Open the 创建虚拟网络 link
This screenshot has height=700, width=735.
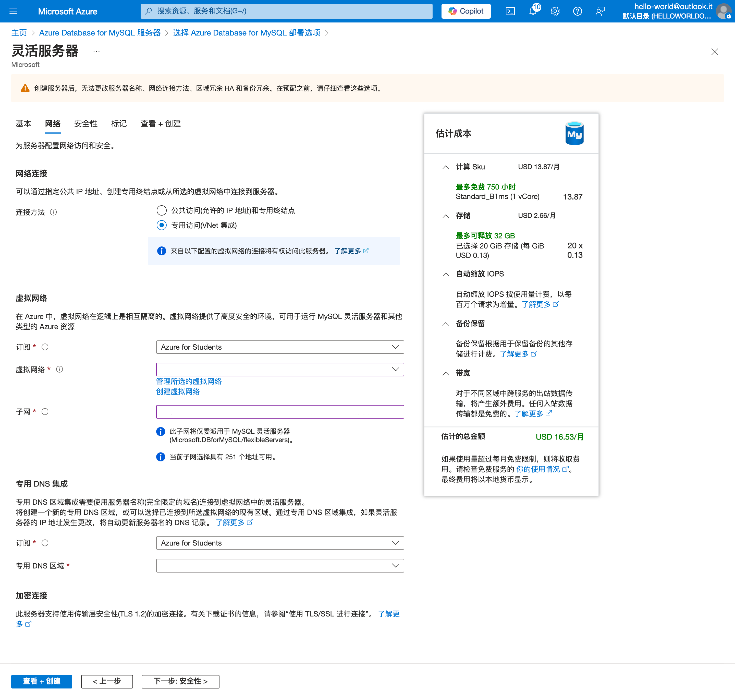[x=178, y=391]
